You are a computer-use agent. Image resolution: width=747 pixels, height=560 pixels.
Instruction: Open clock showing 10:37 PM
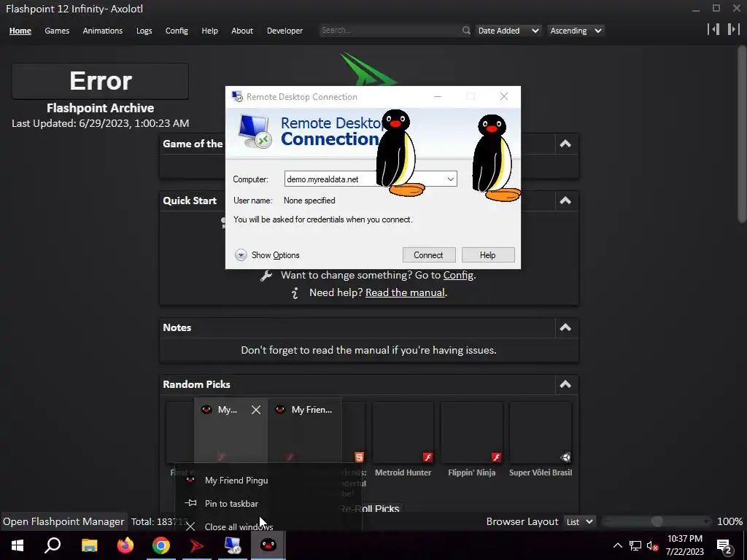[684, 545]
